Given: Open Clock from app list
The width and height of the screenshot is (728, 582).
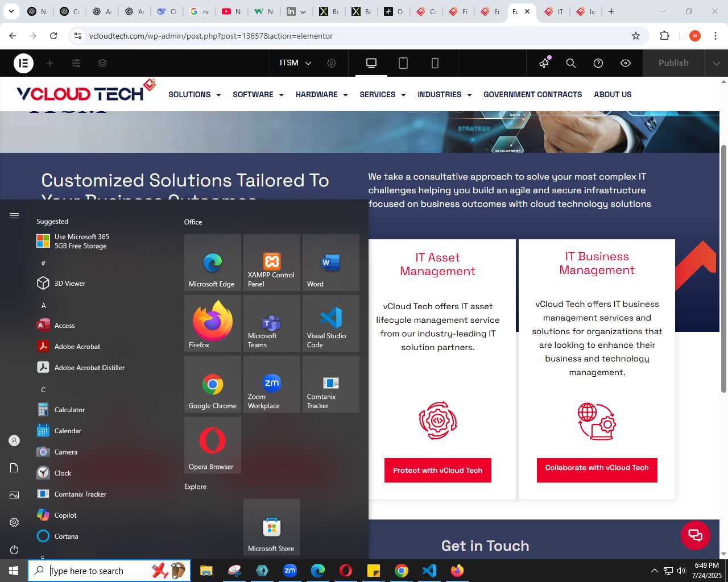Looking at the screenshot, I should pyautogui.click(x=102, y=473).
